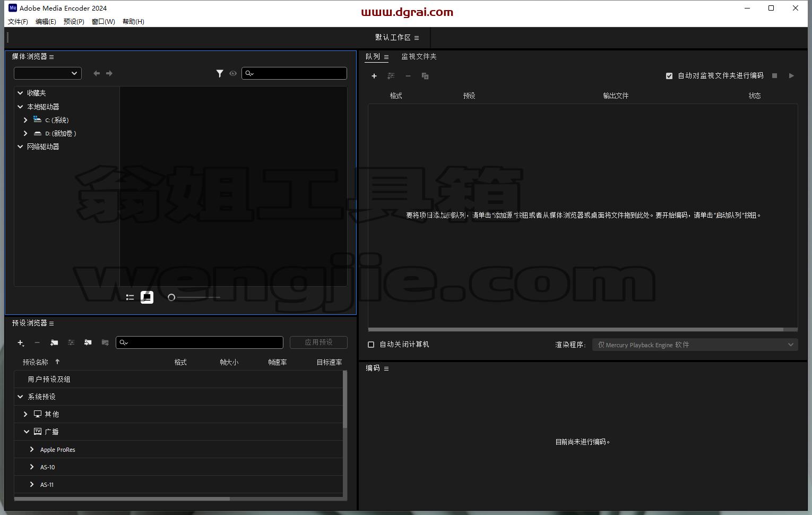Collapse the 本地驱动器 tree node

(20, 107)
